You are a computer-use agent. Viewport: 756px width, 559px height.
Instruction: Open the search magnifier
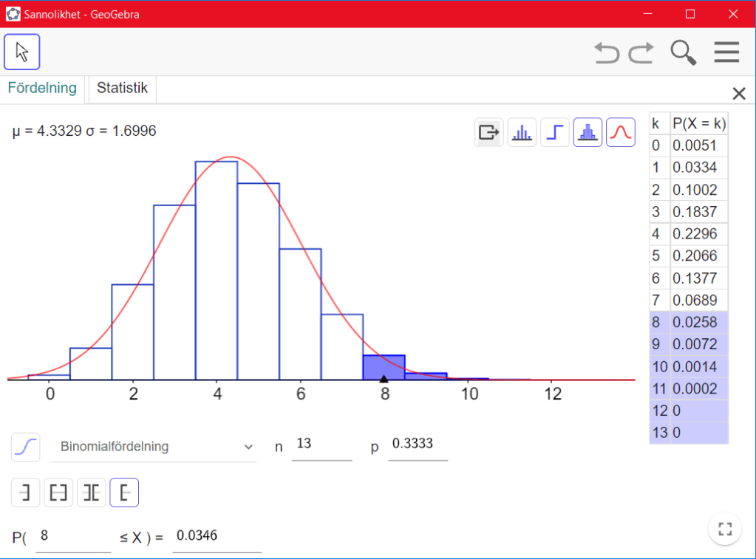point(683,52)
